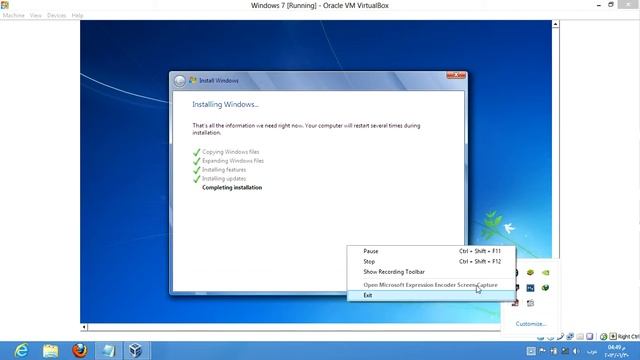Click the back arrow in Install Windows dialog
The height and width of the screenshot is (360, 640).
[x=180, y=81]
